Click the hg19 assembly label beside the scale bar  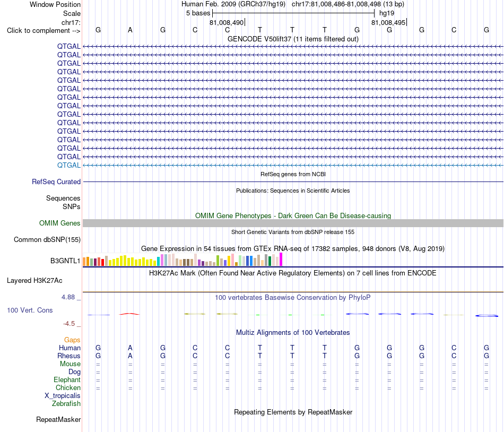click(x=387, y=13)
